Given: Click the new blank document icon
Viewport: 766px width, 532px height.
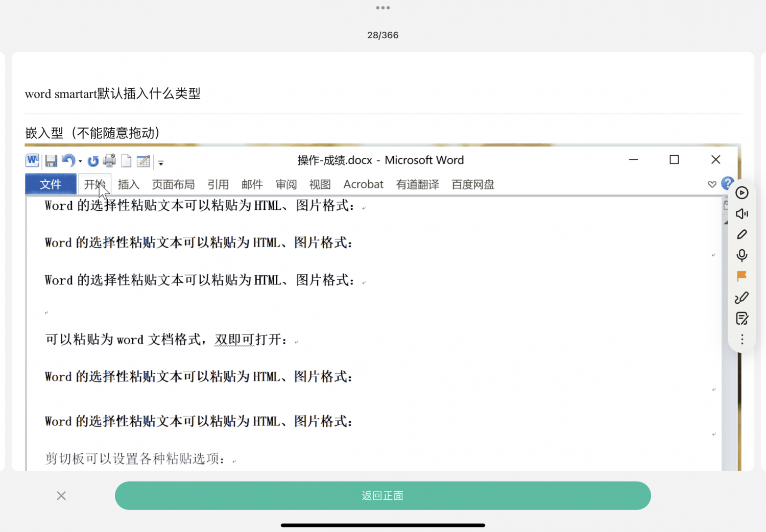Looking at the screenshot, I should pos(126,161).
